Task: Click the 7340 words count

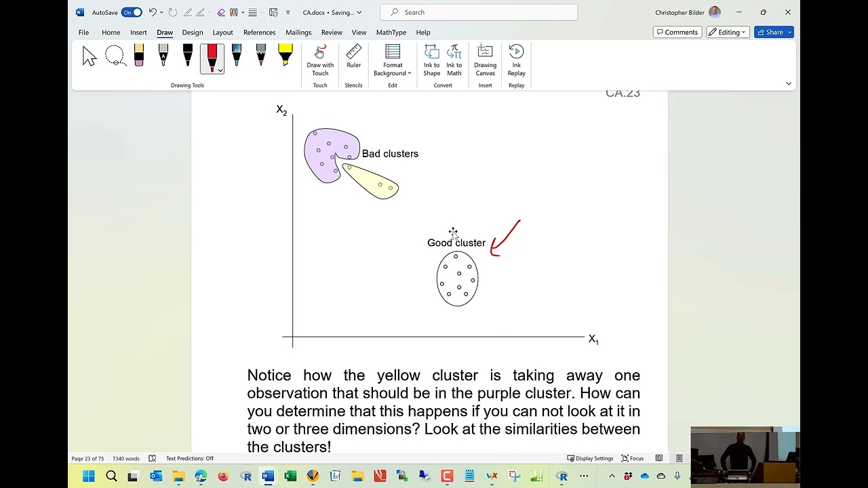Action: tap(126, 458)
